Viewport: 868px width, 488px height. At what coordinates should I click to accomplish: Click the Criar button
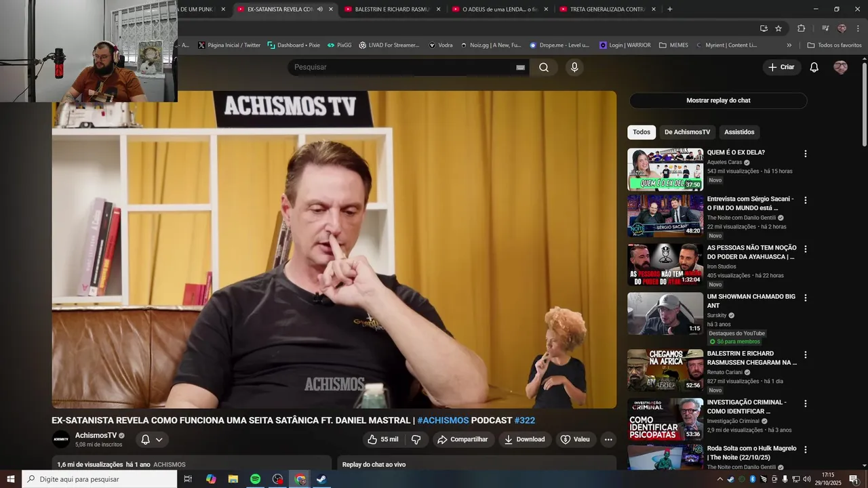781,67
